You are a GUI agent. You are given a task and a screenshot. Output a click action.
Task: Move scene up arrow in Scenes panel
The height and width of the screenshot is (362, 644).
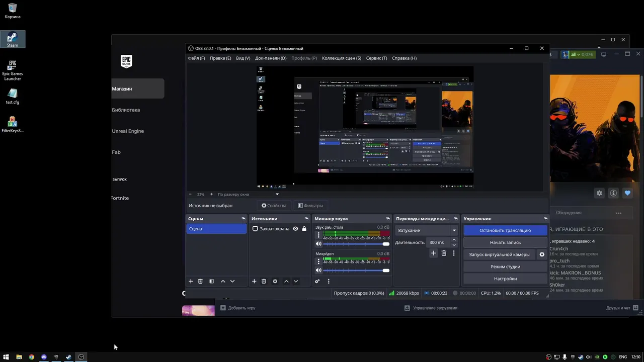(x=223, y=282)
